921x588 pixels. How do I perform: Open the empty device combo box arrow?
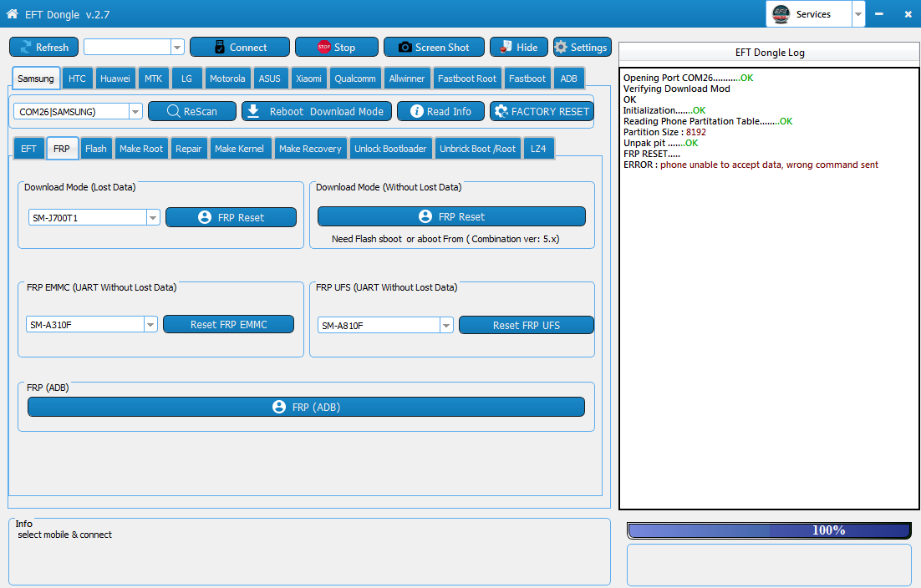click(x=177, y=47)
